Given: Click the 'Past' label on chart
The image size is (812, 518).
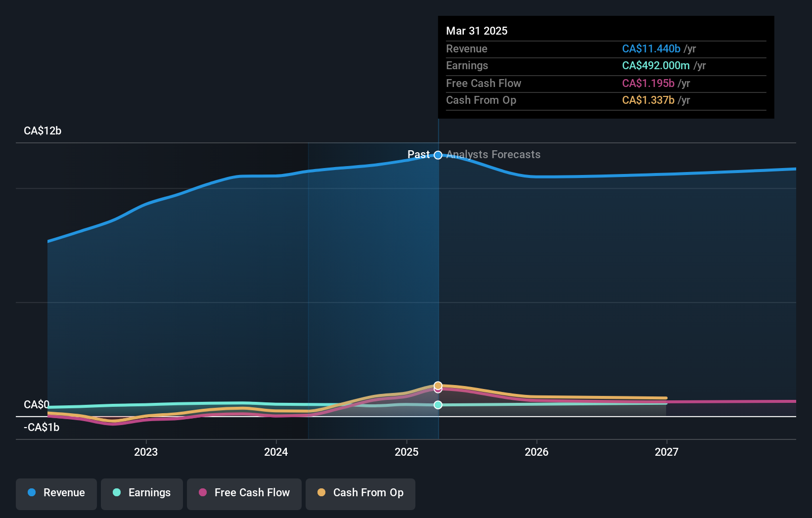Looking at the screenshot, I should (418, 155).
